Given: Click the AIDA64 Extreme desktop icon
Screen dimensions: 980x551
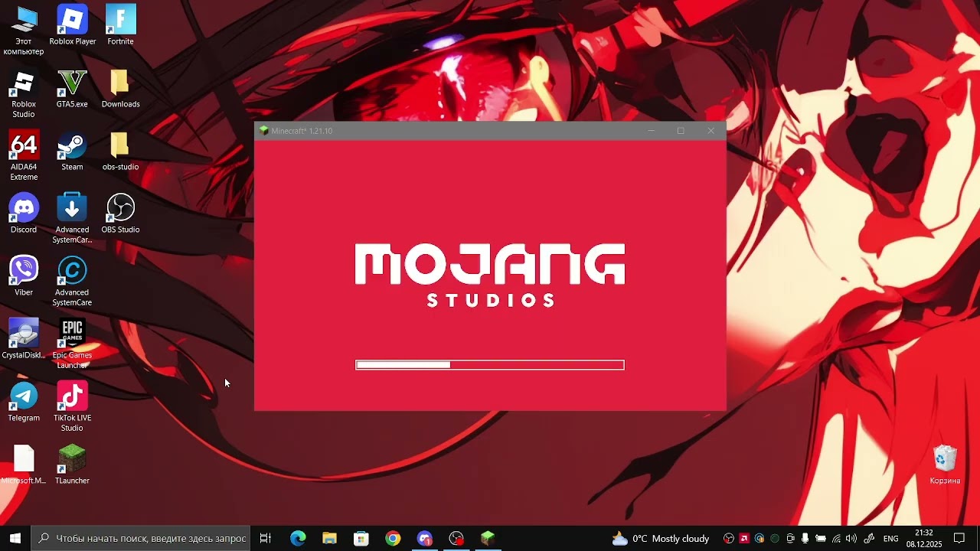Looking at the screenshot, I should (x=24, y=156).
